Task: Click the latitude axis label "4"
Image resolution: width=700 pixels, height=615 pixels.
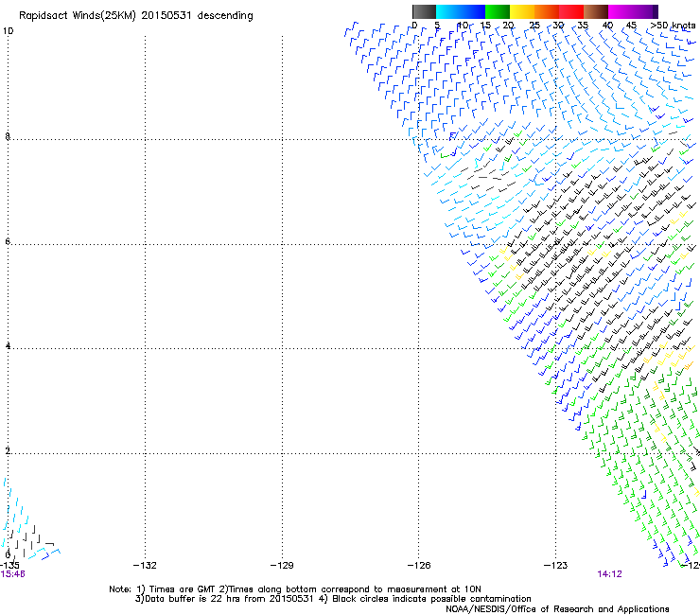Action: [x=8, y=346]
